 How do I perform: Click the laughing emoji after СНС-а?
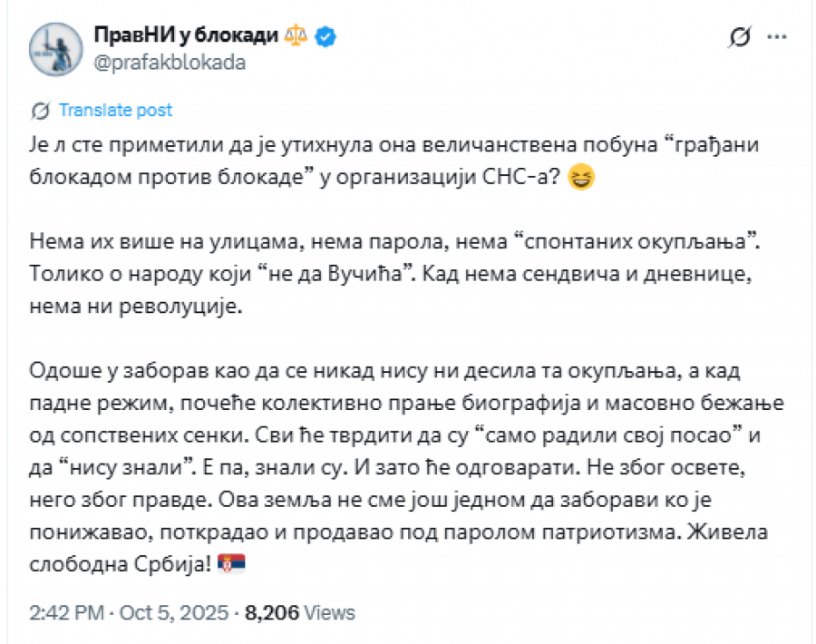(x=580, y=178)
